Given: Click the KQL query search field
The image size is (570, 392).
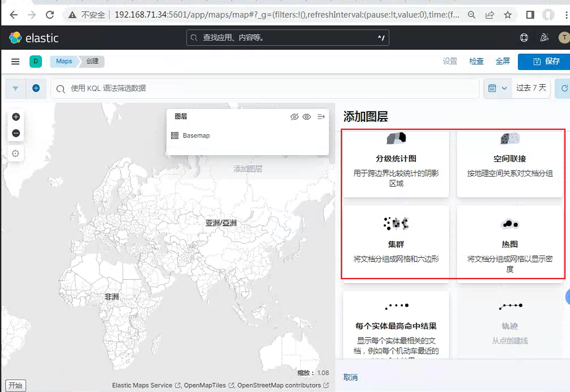Looking at the screenshot, I should point(265,89).
